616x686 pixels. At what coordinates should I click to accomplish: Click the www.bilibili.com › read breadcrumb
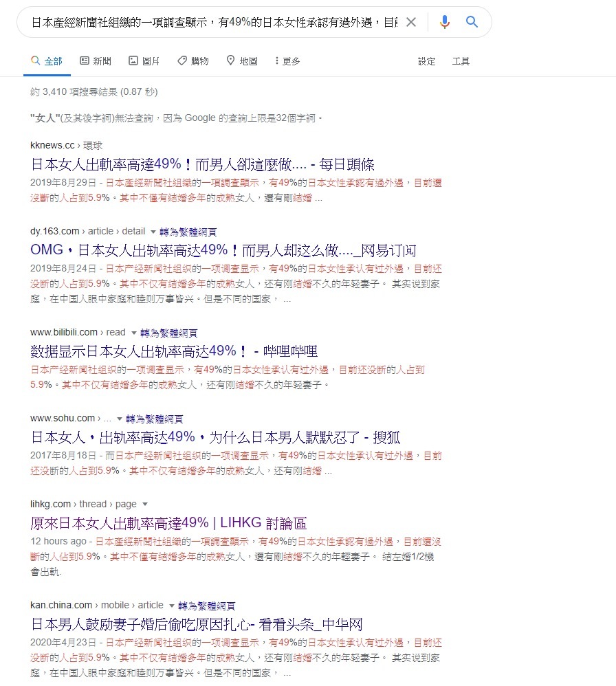[78, 332]
